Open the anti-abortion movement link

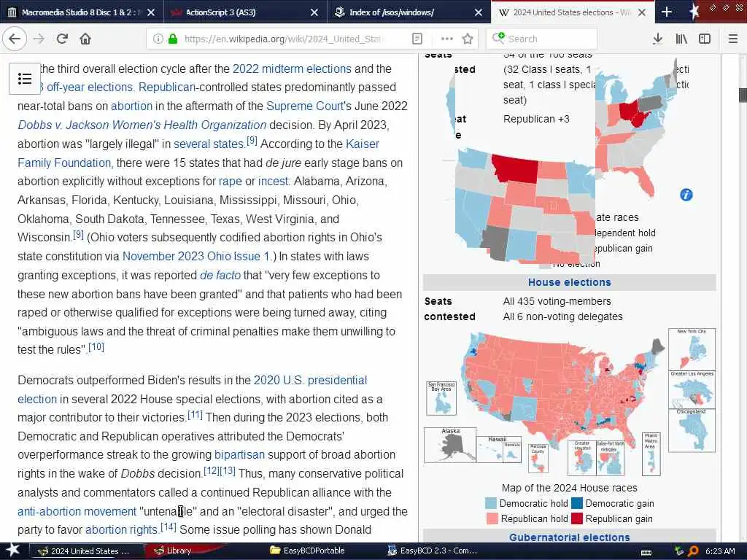pyautogui.click(x=77, y=511)
